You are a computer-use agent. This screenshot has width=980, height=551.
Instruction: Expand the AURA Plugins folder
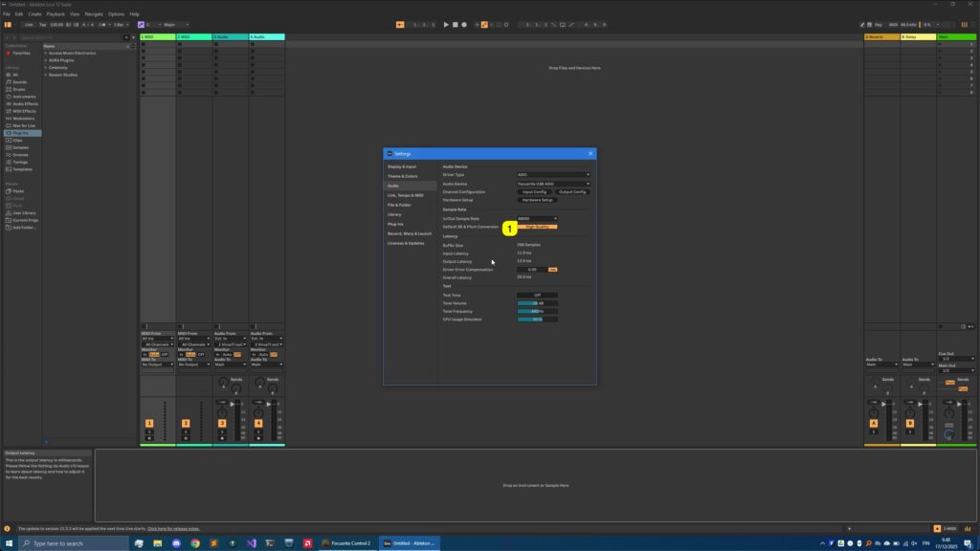[x=46, y=60]
